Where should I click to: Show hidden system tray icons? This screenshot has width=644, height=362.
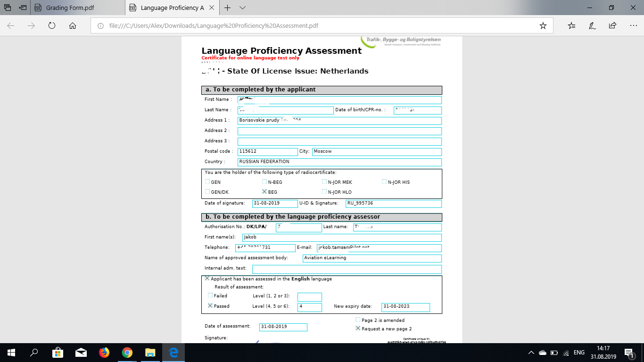[531, 353]
